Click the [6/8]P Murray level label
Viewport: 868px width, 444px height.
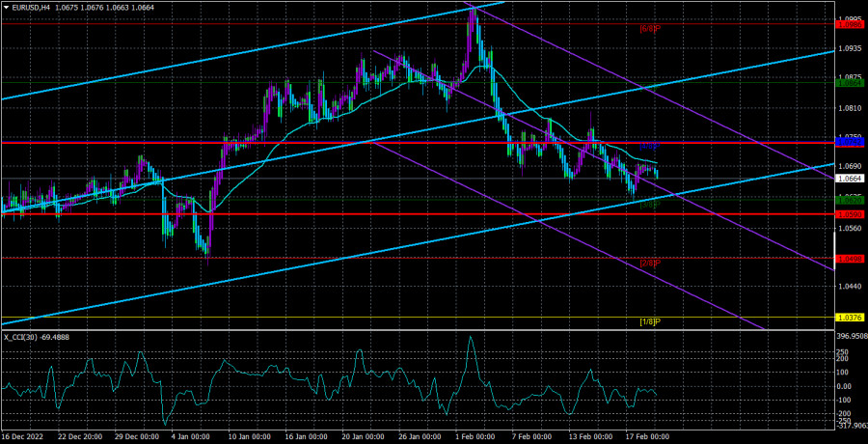coord(649,28)
